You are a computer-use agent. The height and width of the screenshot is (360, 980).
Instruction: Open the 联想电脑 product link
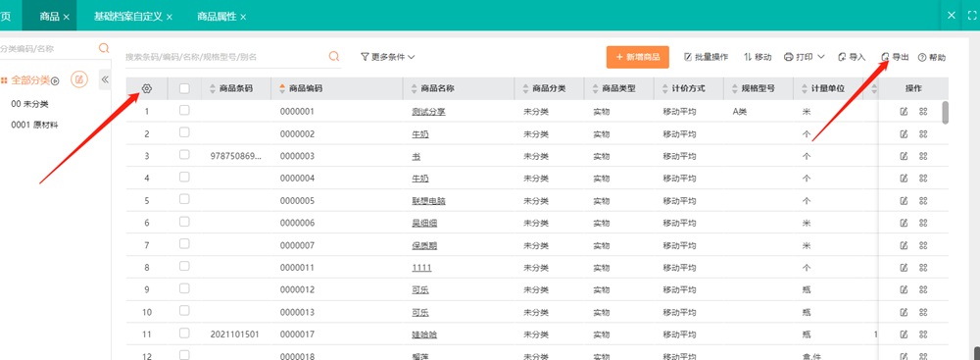tap(429, 201)
